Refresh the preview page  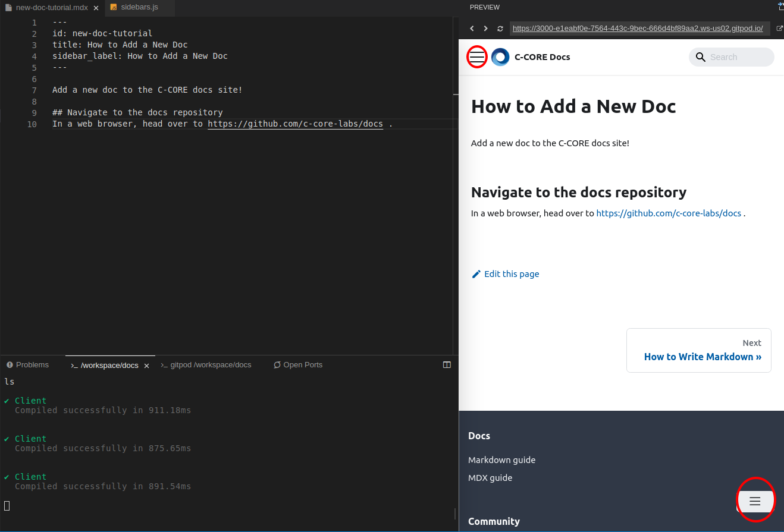click(x=500, y=28)
